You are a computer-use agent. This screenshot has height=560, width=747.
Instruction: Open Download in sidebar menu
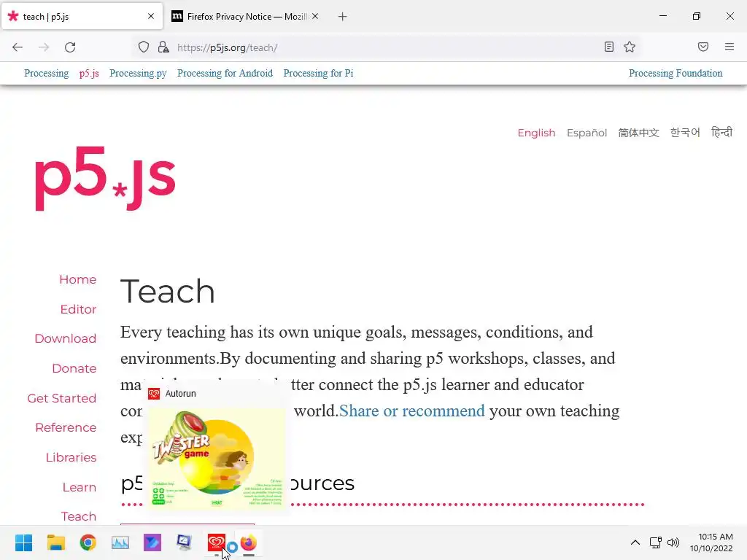(65, 338)
